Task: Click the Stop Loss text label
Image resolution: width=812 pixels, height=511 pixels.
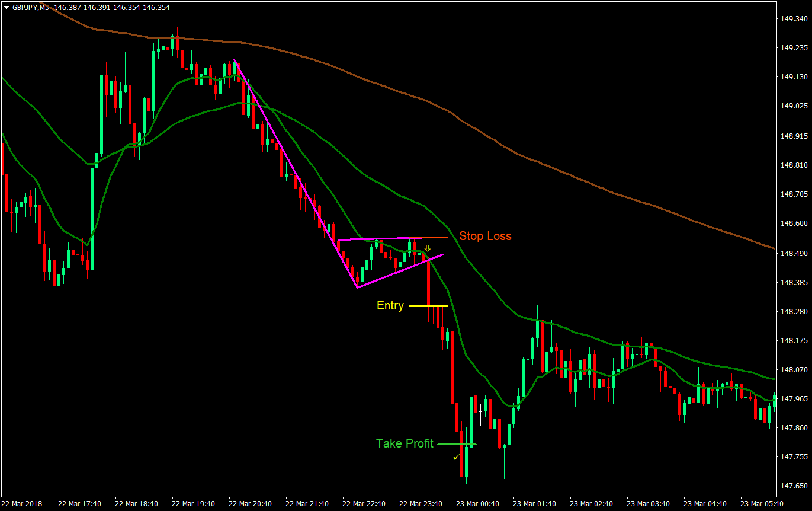Action: click(x=485, y=236)
